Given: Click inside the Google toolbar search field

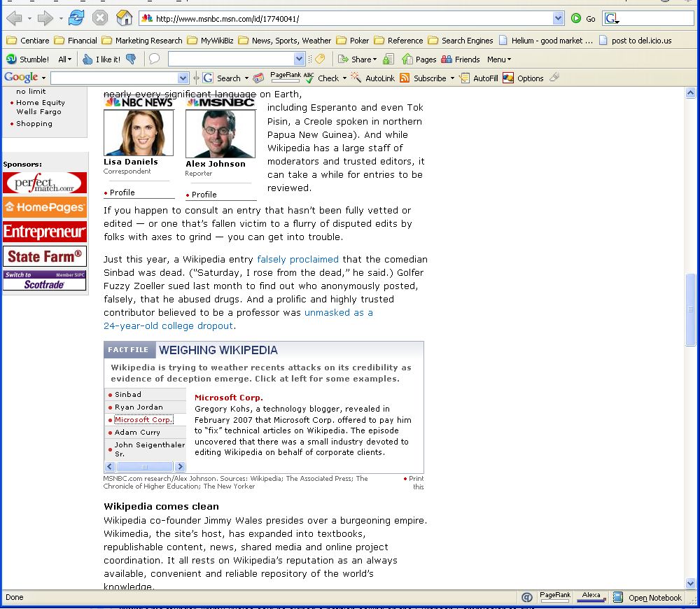Looking at the screenshot, I should click(x=114, y=78).
